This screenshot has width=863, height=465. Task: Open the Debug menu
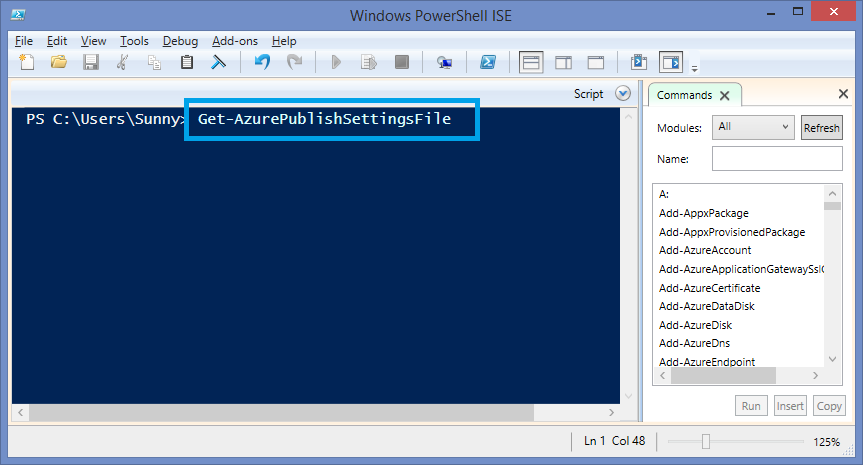[x=180, y=41]
